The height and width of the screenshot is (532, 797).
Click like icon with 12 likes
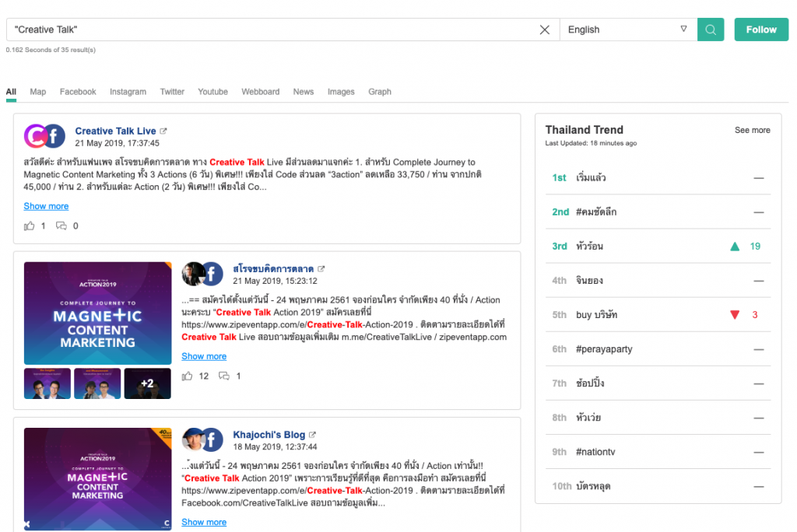coord(188,376)
